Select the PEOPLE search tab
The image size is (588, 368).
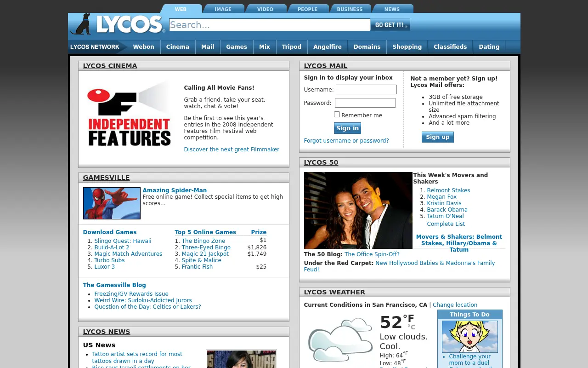point(308,9)
